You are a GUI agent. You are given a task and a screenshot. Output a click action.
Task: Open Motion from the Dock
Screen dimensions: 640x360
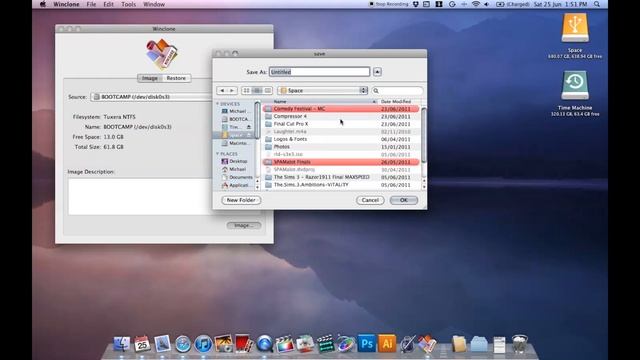click(346, 344)
